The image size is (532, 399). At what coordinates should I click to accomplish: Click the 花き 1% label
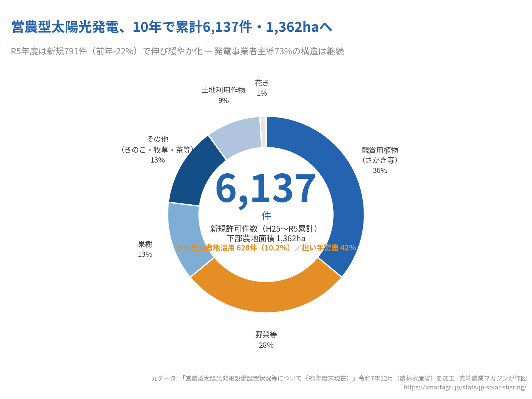[x=262, y=88]
